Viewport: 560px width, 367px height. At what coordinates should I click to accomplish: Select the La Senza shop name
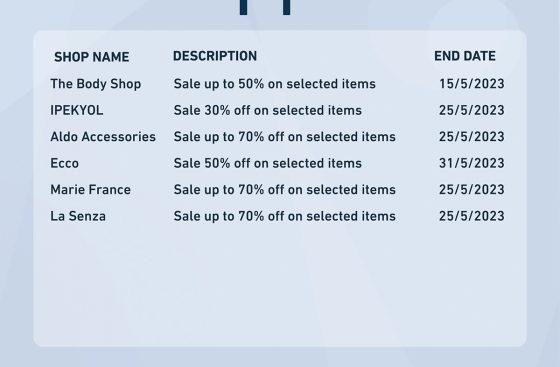(78, 216)
